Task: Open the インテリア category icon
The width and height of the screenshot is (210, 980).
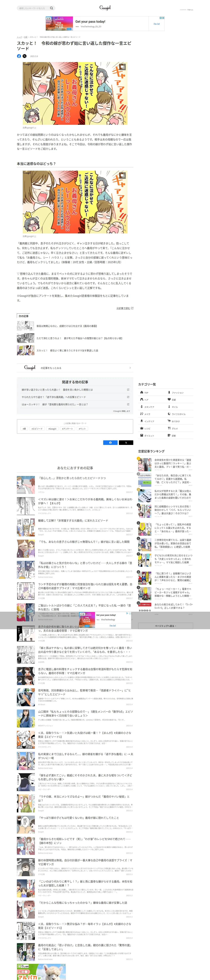Action: click(x=141, y=421)
